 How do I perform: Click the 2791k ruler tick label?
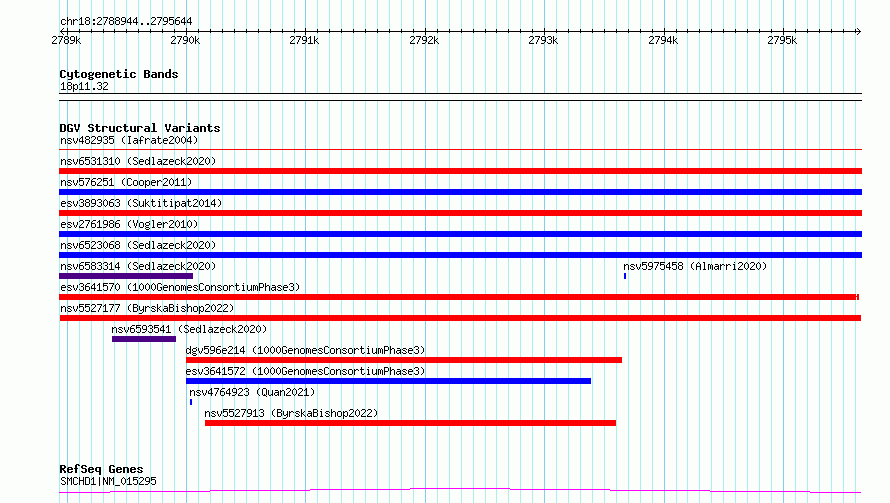[x=304, y=40]
